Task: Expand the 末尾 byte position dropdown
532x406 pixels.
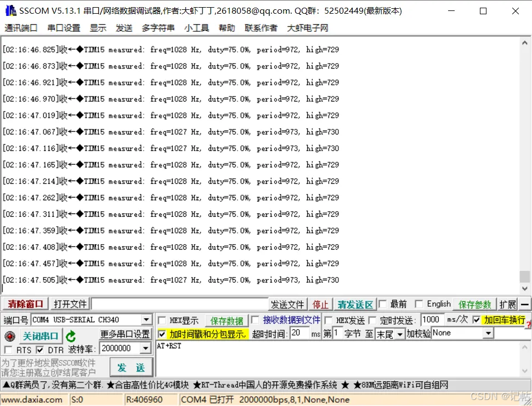Action: coord(400,335)
